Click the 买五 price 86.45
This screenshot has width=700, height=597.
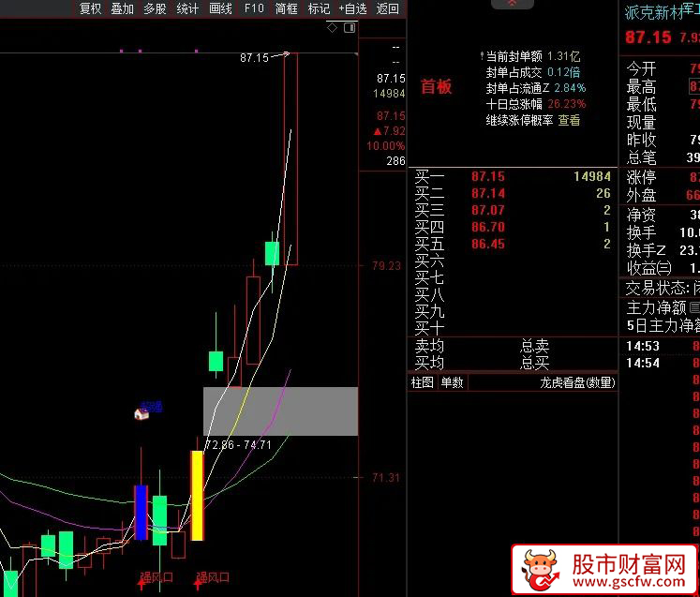coord(488,244)
